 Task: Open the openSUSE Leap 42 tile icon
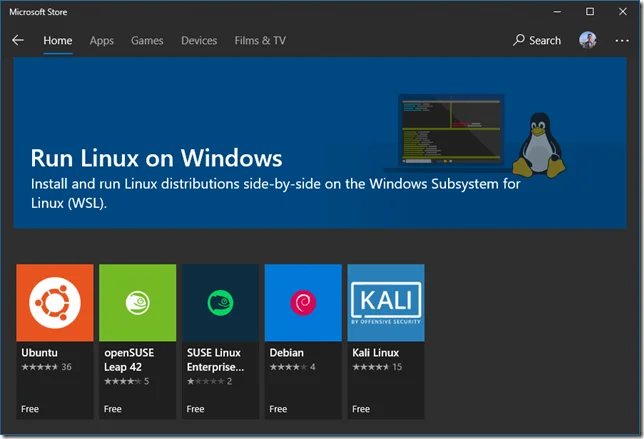pos(137,303)
